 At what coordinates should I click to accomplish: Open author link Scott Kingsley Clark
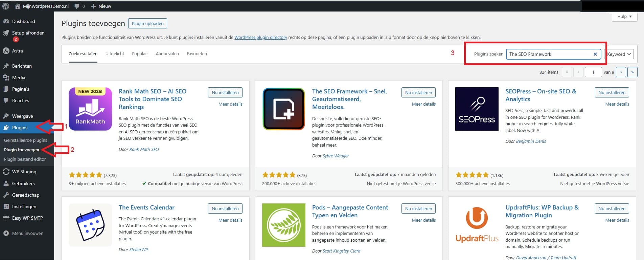(341, 251)
